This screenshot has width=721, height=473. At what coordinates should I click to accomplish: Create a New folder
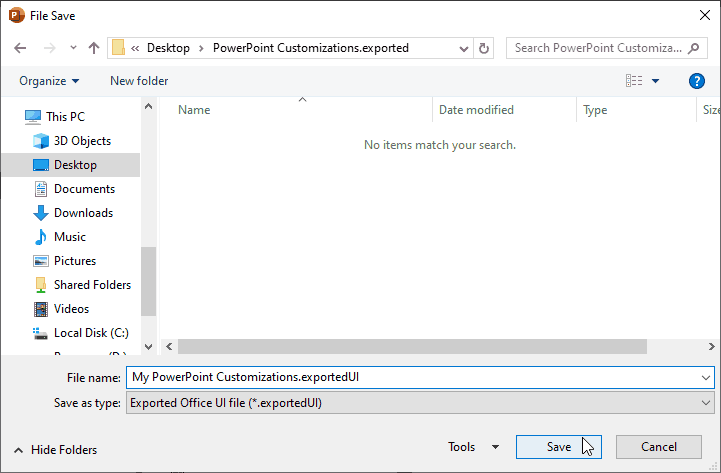(139, 81)
